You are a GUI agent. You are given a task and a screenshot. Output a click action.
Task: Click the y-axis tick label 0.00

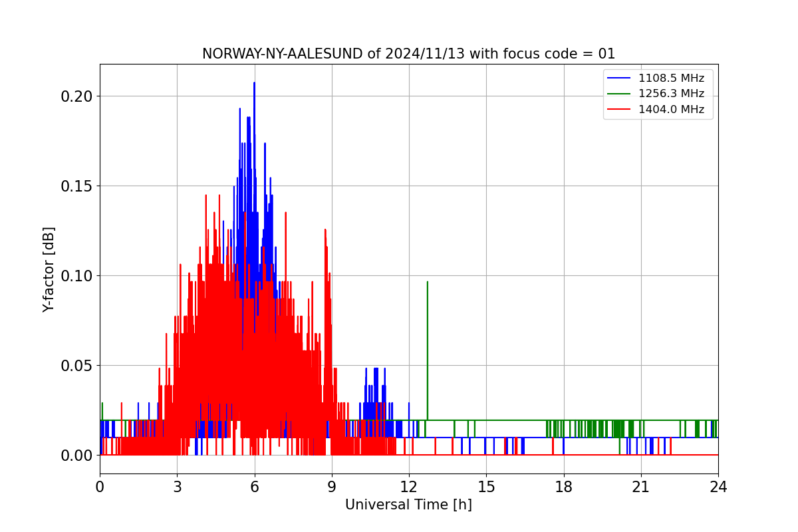tap(76, 456)
